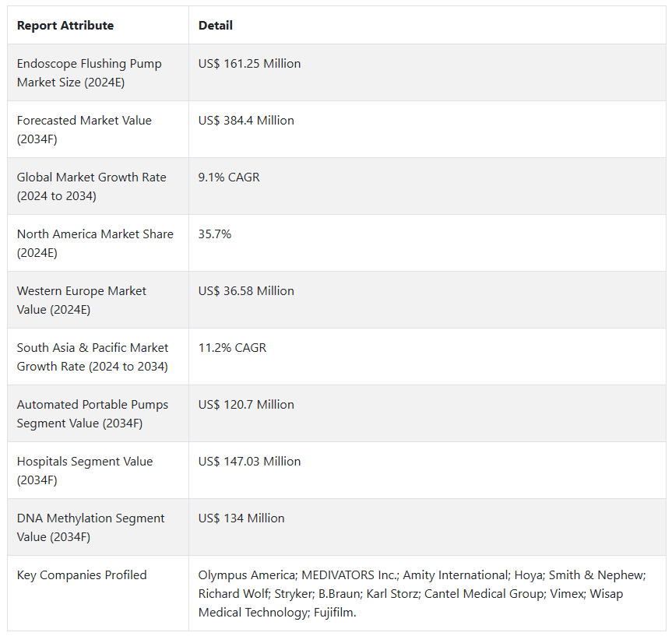Select the South Asia & Pacific growth cell
This screenshot has height=636, width=672.
click(x=93, y=357)
